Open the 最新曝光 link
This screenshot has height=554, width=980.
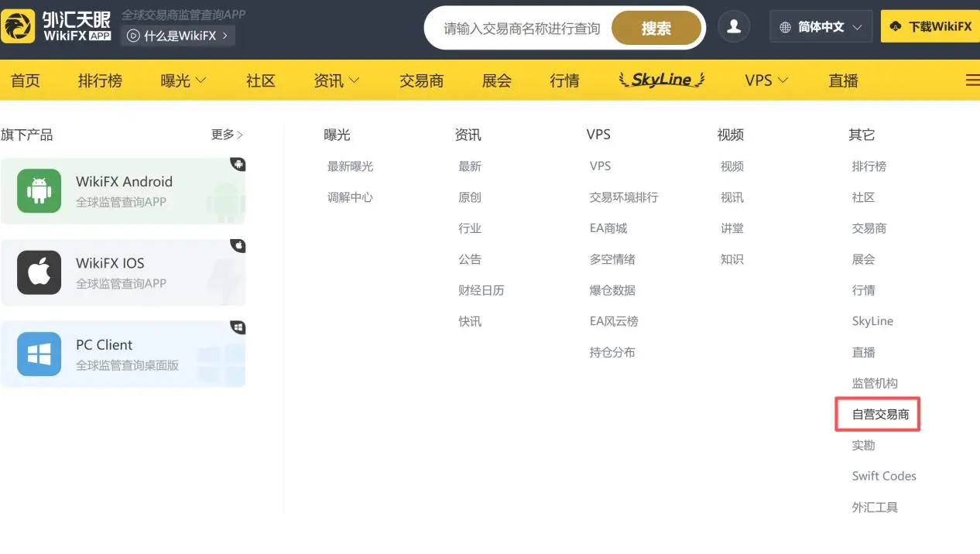pos(350,166)
